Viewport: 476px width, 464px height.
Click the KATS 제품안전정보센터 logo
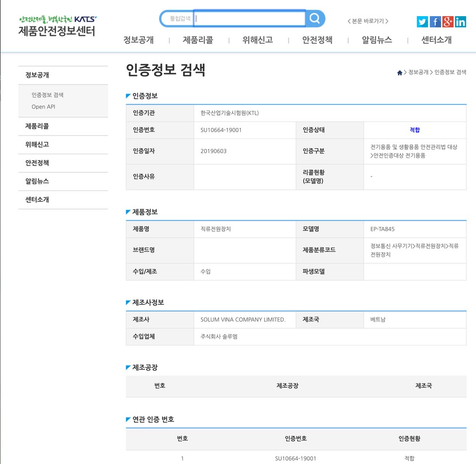57,26
